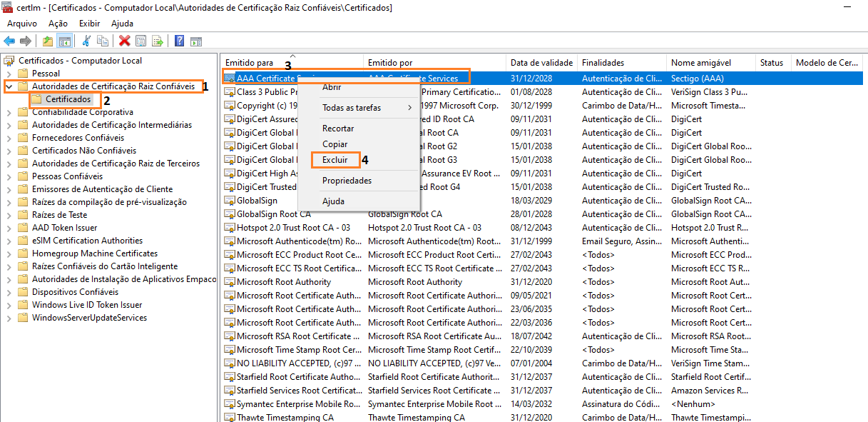This screenshot has height=422, width=868.
Task: Choose Copiar in the context menu
Action: (335, 144)
